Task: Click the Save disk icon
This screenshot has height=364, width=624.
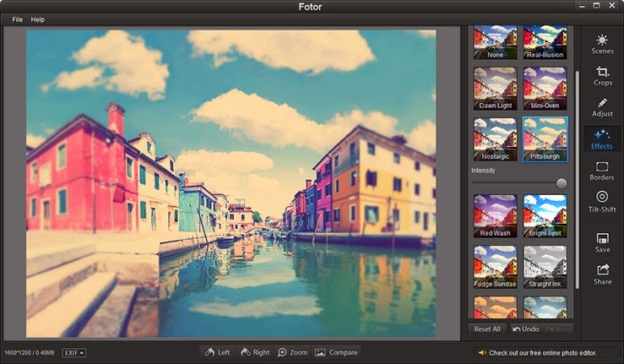Action: (x=602, y=238)
